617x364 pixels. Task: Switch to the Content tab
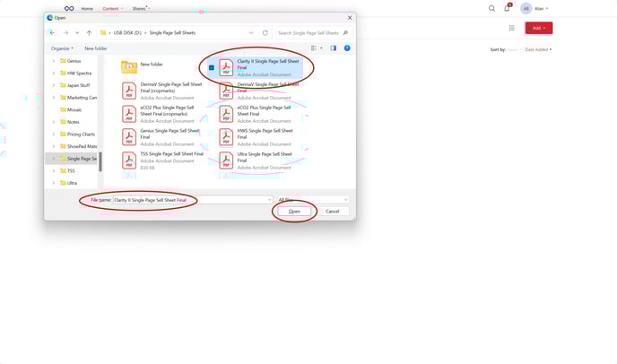[110, 8]
